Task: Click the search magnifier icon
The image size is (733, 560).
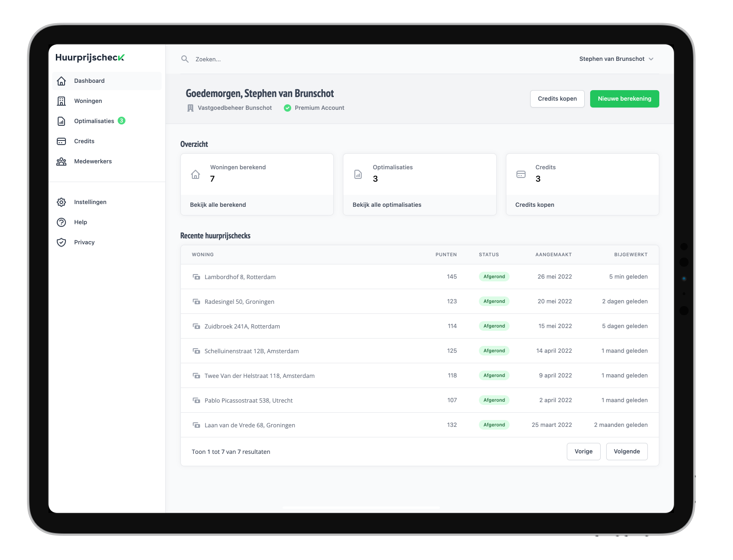Action: 185,59
